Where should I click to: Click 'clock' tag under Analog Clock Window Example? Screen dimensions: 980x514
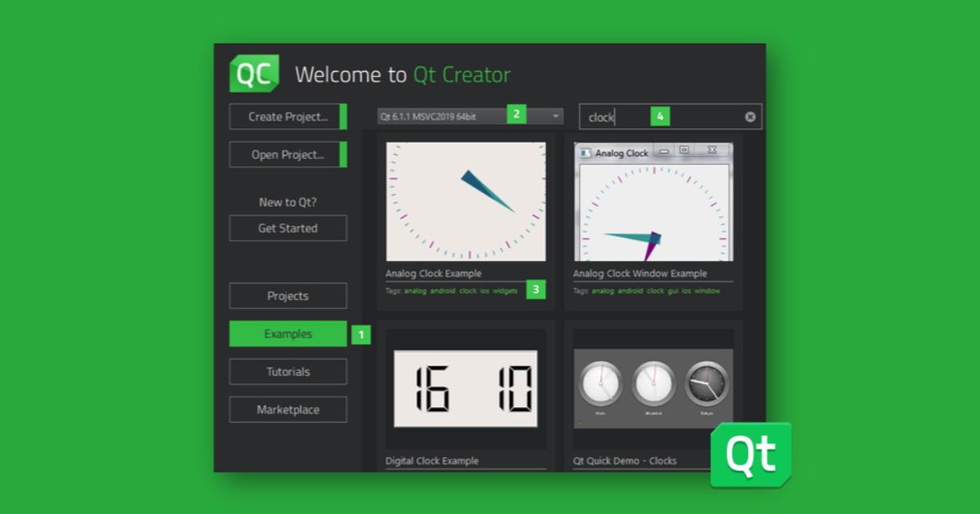(656, 290)
